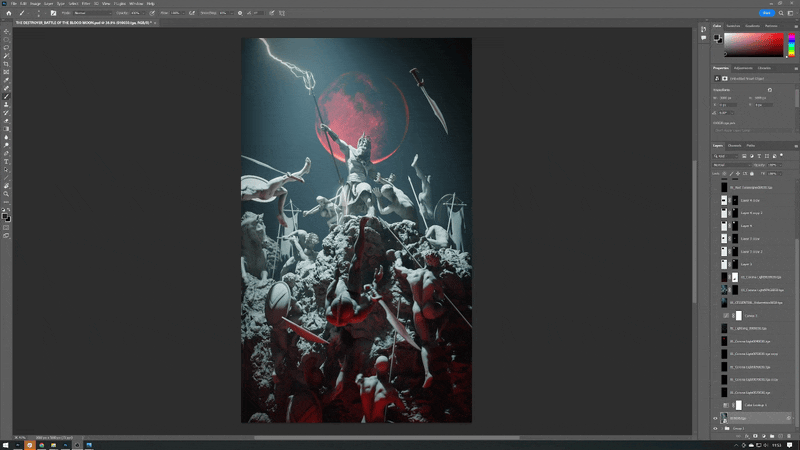Image resolution: width=800 pixels, height=450 pixels.
Task: Toggle lock image pixels
Action: coord(731,173)
